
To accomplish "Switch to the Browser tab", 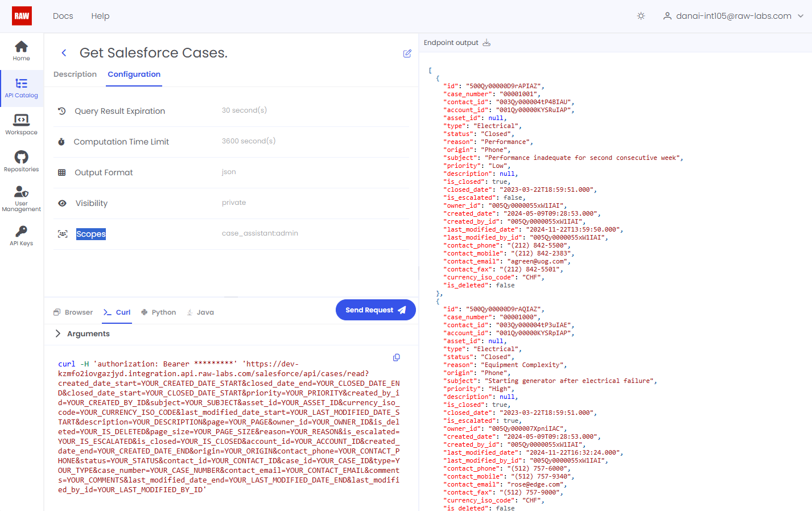I will click(73, 312).
